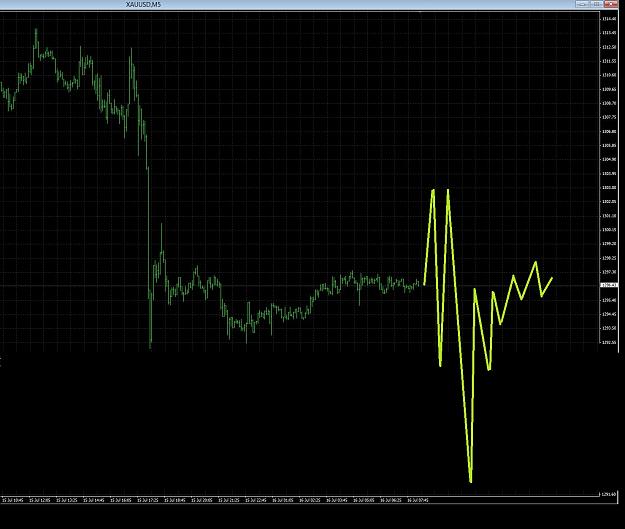625x529 pixels.
Task: Close the XAUUSD chart window
Action: [x=611, y=4]
